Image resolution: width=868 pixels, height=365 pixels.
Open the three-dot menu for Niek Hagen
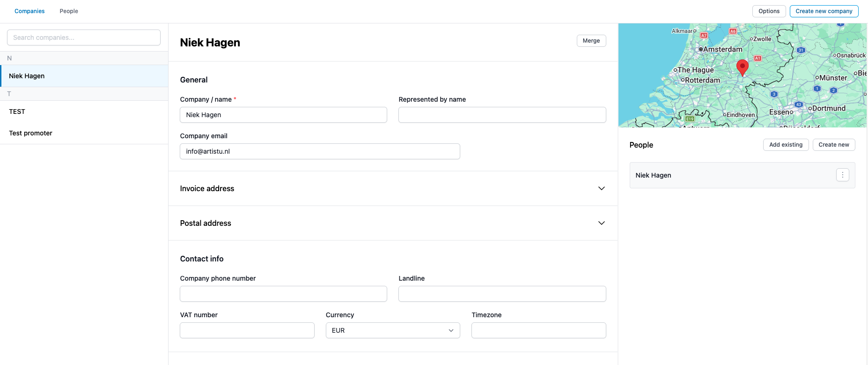pos(842,175)
